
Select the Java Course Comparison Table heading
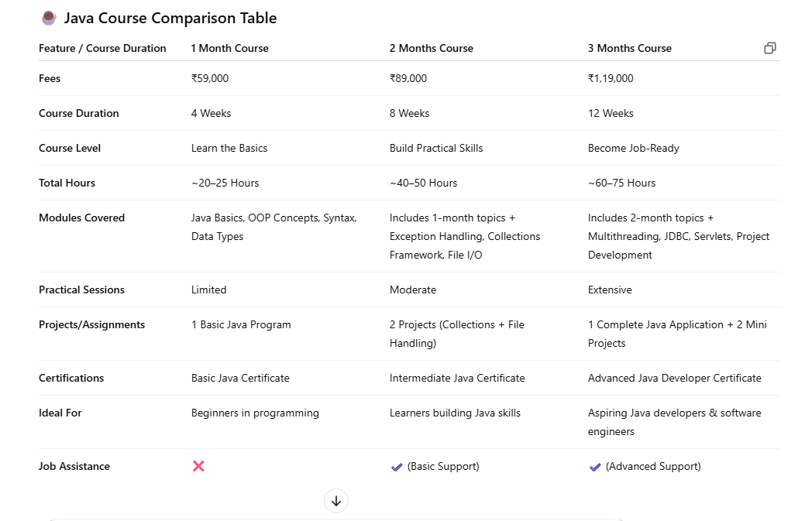click(x=172, y=18)
